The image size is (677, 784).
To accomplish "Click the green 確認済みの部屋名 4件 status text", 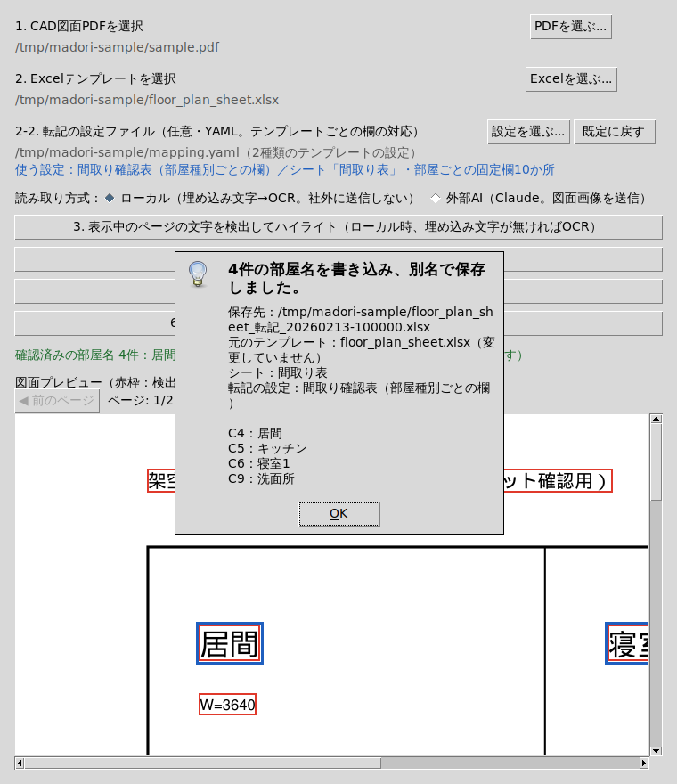I will click(x=95, y=355).
